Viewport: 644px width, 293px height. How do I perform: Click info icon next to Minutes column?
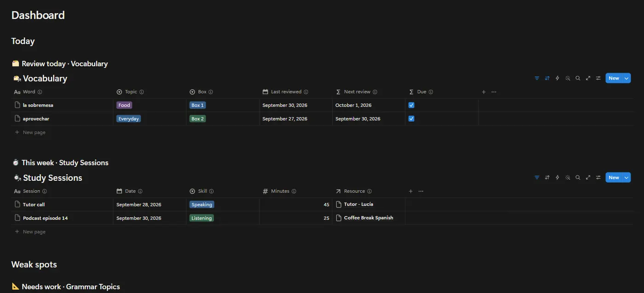tap(294, 191)
